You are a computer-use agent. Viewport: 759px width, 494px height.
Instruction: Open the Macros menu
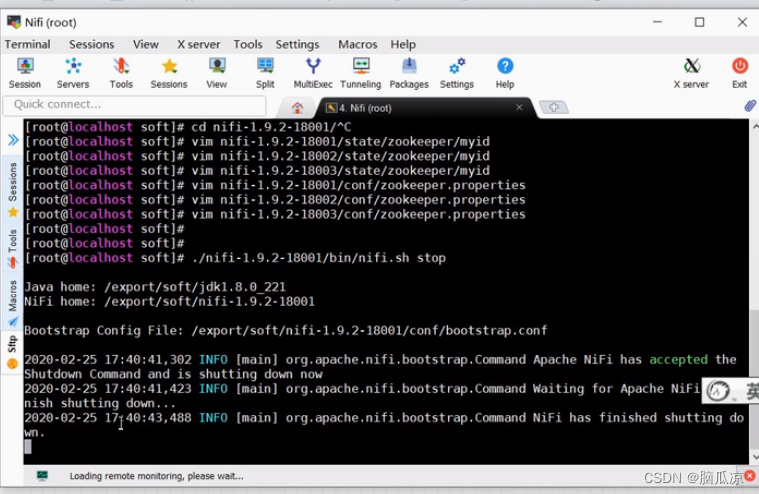358,45
